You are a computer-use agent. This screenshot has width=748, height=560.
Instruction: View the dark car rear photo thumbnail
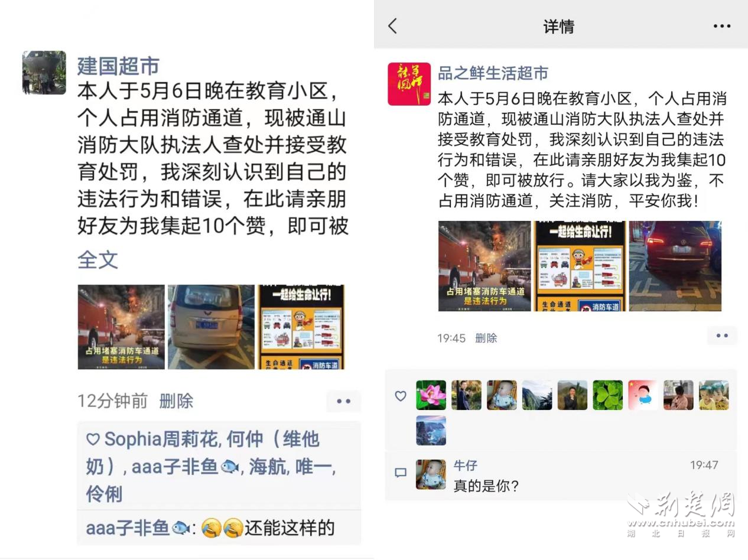click(x=675, y=266)
